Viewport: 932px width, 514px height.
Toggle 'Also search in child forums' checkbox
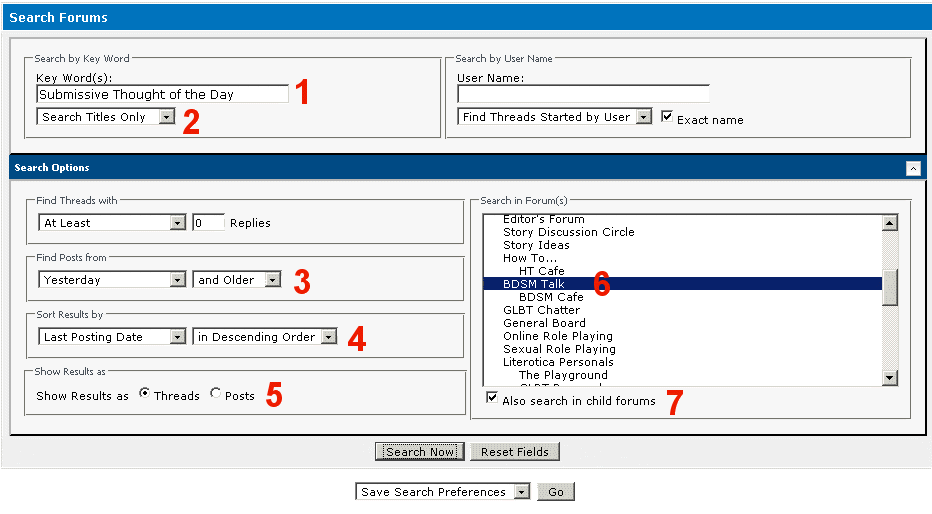pos(491,398)
